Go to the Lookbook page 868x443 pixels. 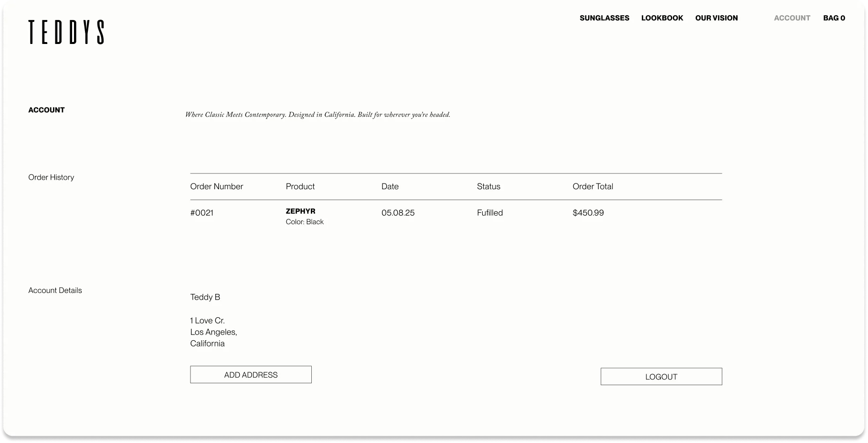pyautogui.click(x=662, y=18)
